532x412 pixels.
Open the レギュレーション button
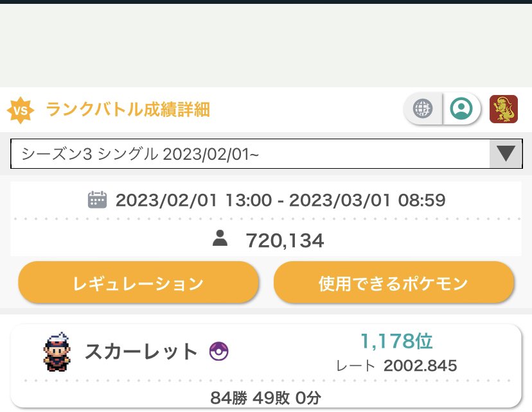coord(138,282)
